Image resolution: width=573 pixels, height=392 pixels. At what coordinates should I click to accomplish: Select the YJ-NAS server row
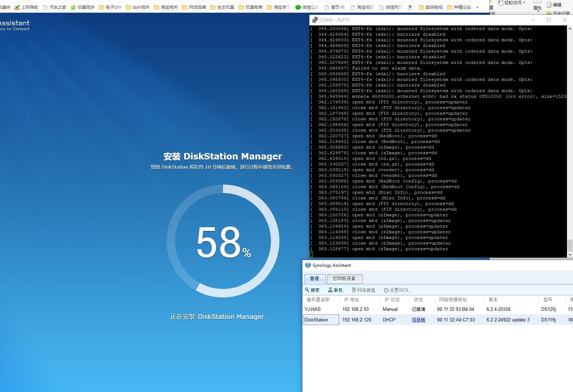coord(438,309)
